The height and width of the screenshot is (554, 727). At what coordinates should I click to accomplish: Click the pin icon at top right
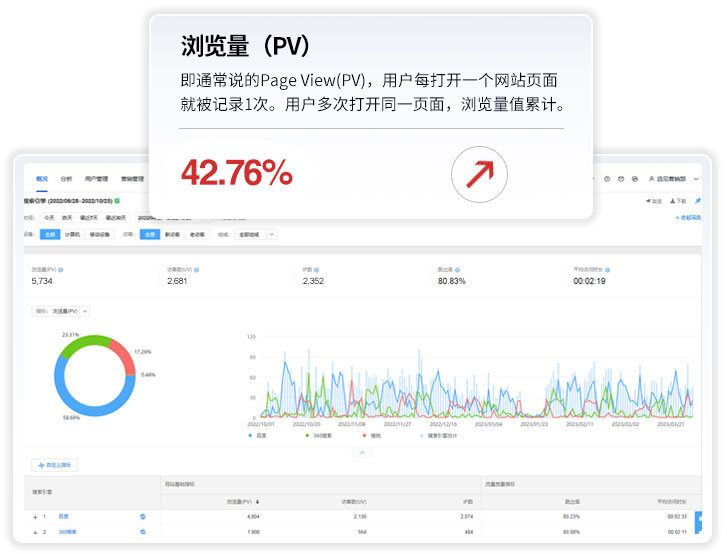coord(698,201)
